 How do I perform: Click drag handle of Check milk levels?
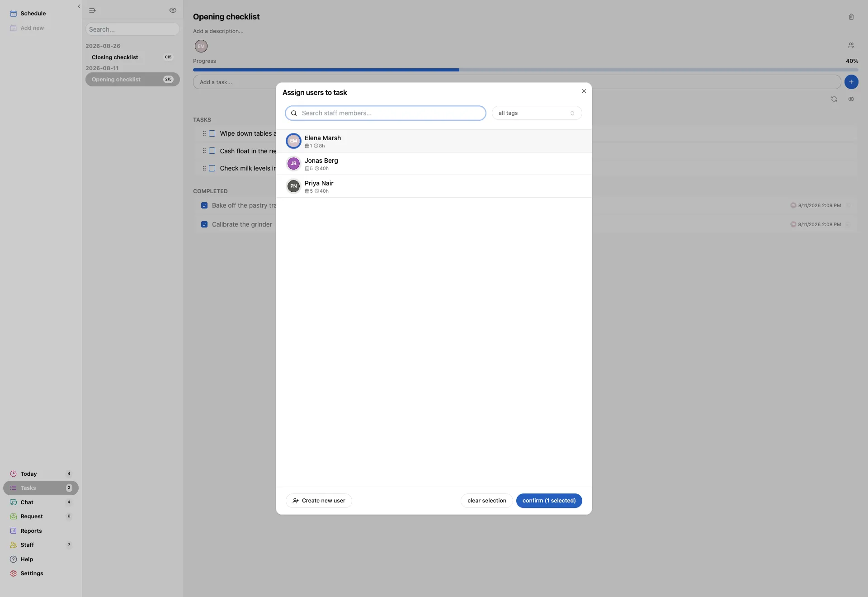[x=204, y=168]
